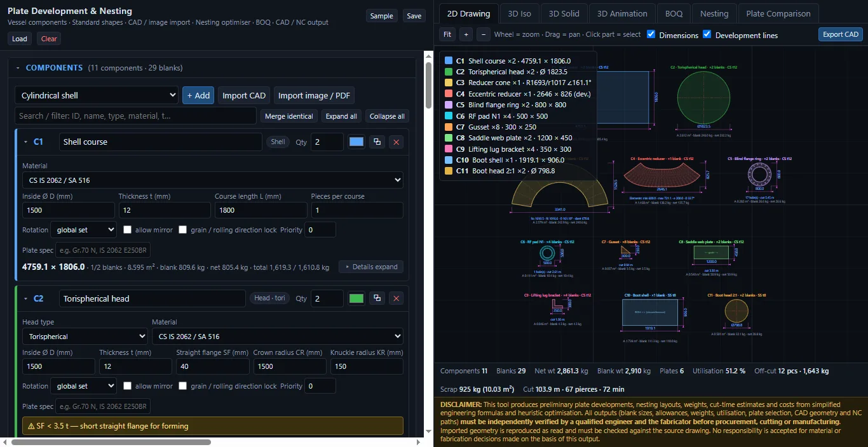Check C2 grain / rolling direction lock
868x447 pixels.
(x=183, y=386)
